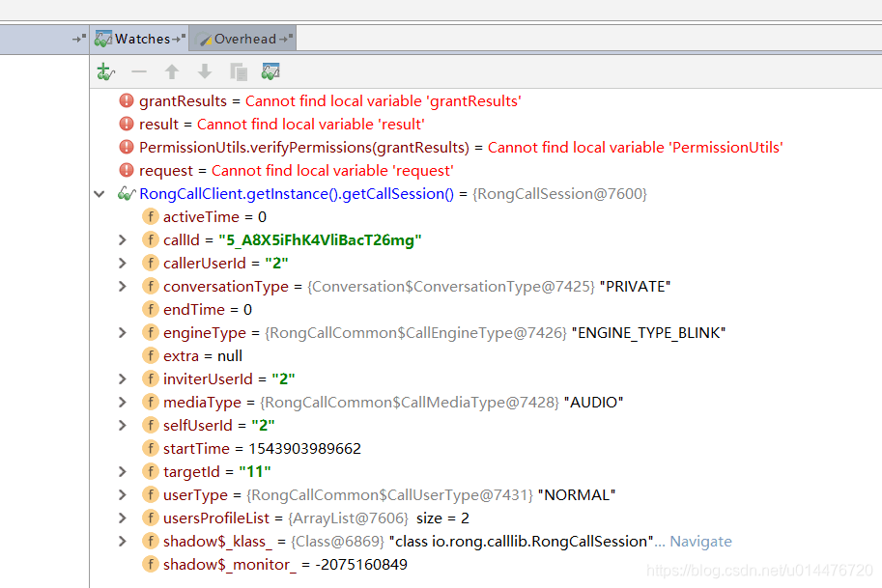Expand the userType field
The width and height of the screenshot is (882, 588).
click(123, 494)
